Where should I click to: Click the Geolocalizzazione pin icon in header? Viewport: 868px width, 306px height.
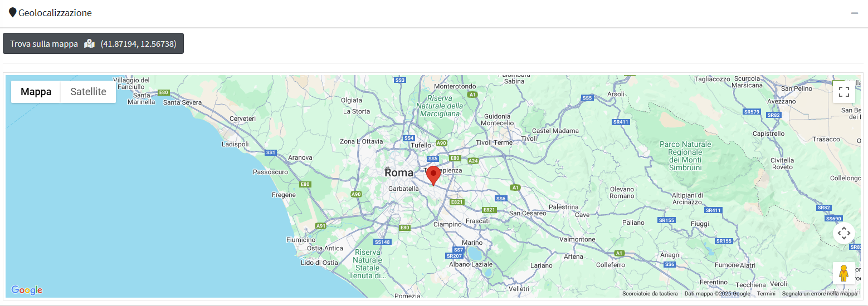(x=12, y=12)
